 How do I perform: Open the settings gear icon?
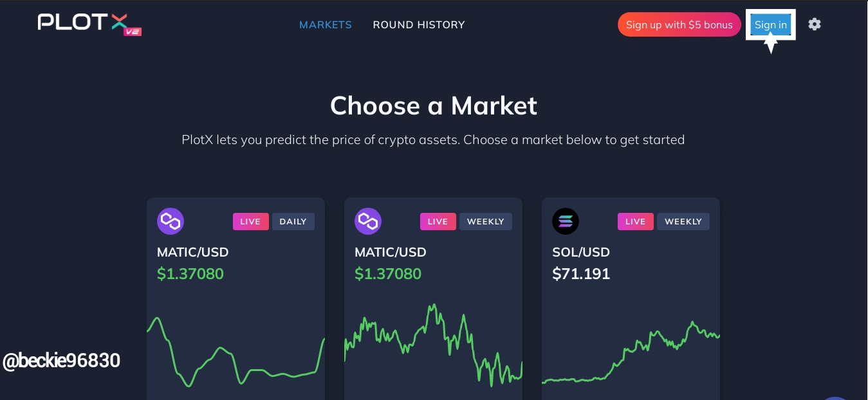815,24
